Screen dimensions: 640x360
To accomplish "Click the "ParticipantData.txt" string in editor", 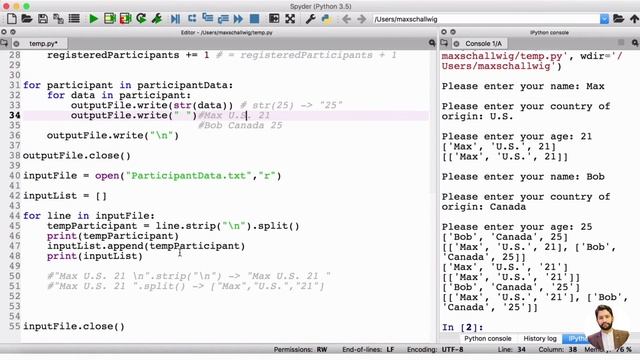I will pos(188,176).
